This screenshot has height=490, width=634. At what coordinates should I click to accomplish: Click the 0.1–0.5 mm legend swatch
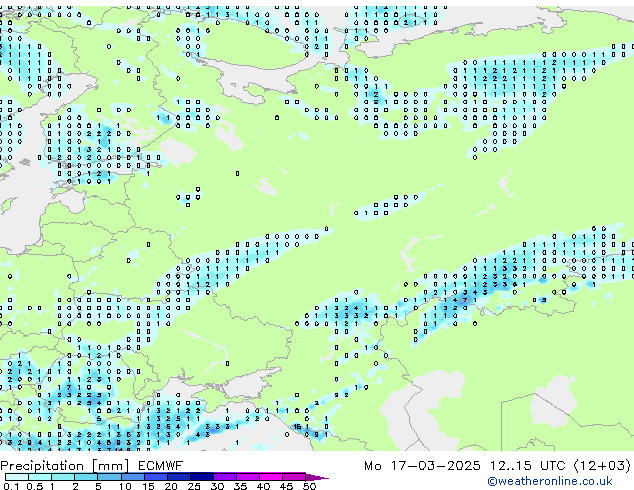point(17,477)
